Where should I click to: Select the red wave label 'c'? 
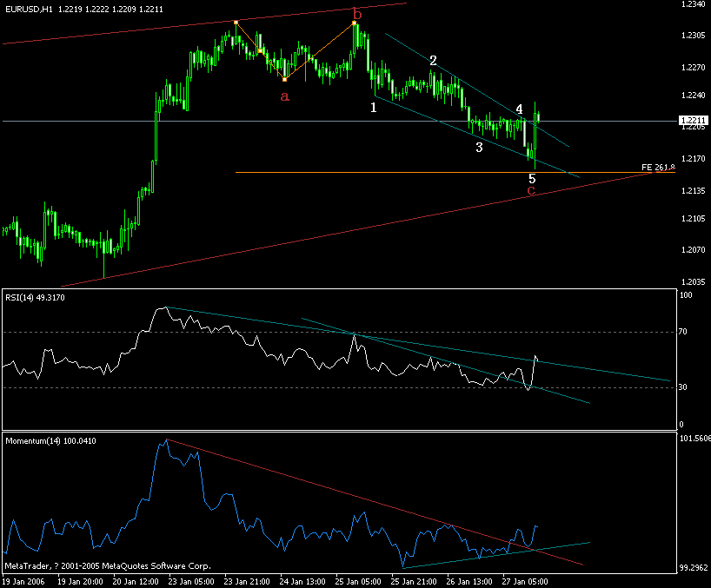[531, 190]
